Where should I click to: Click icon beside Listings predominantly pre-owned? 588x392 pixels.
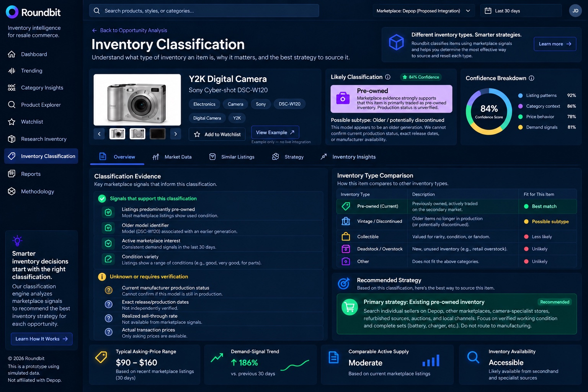pyautogui.click(x=108, y=212)
